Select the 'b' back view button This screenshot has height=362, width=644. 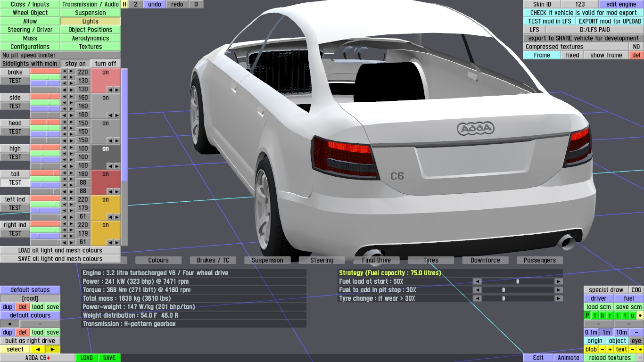pos(603,315)
